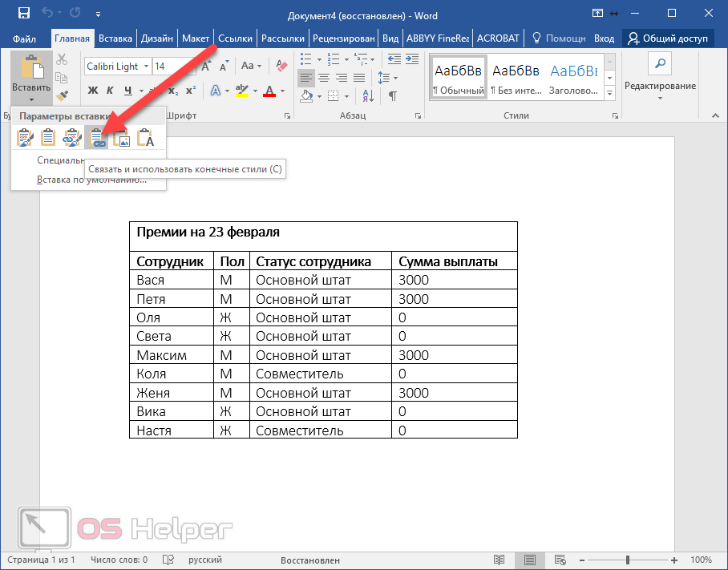Open the Вставка ribbon tab
The height and width of the screenshot is (570, 728).
click(x=115, y=38)
